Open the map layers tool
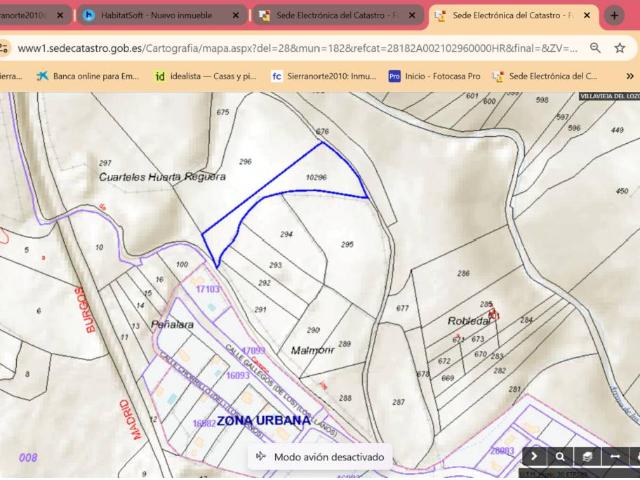The height and width of the screenshot is (480, 640). [587, 456]
